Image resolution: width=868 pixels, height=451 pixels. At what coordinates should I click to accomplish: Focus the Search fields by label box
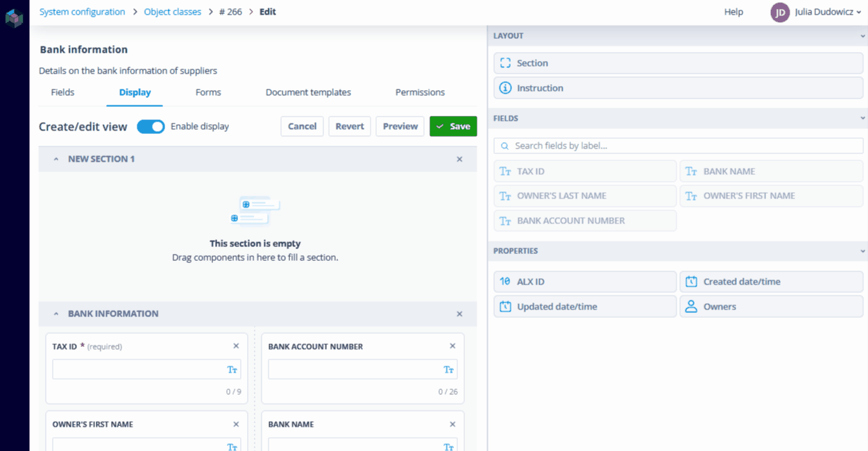pos(679,146)
